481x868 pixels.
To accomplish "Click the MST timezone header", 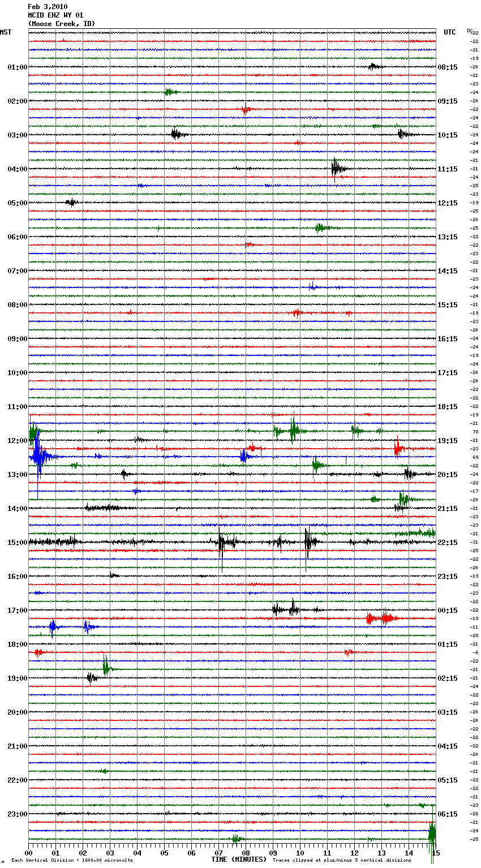I will 6,32.
